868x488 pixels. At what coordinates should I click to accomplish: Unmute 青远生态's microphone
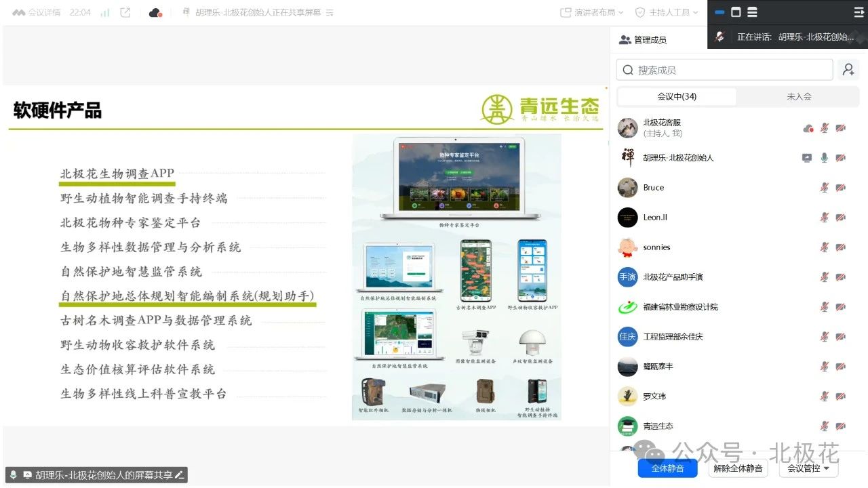click(825, 426)
